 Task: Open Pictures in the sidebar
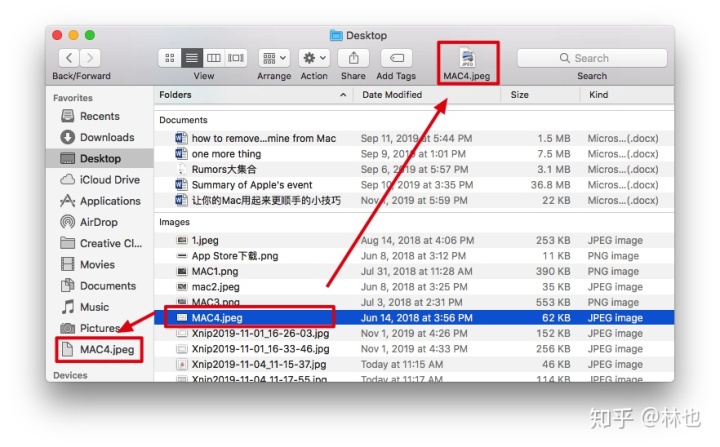[x=100, y=328]
